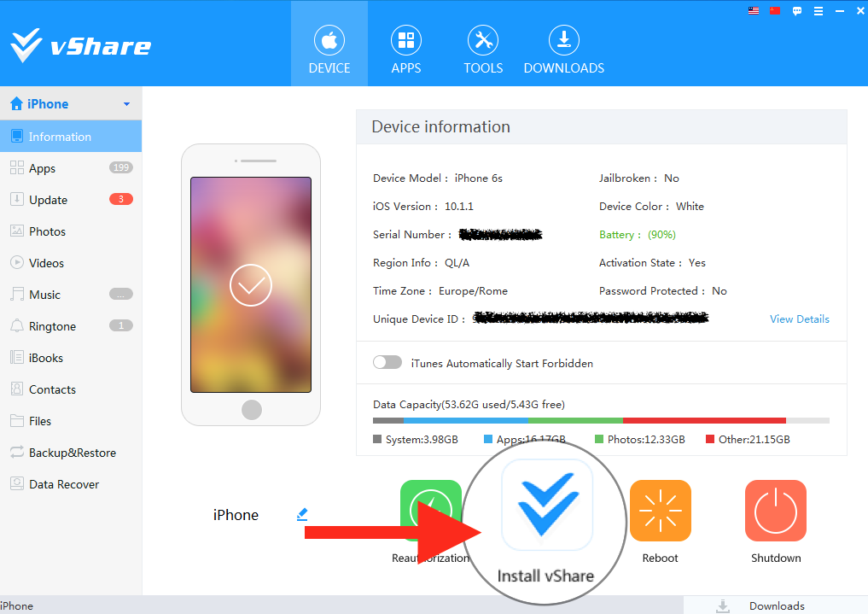Click the View Details link

pyautogui.click(x=800, y=319)
